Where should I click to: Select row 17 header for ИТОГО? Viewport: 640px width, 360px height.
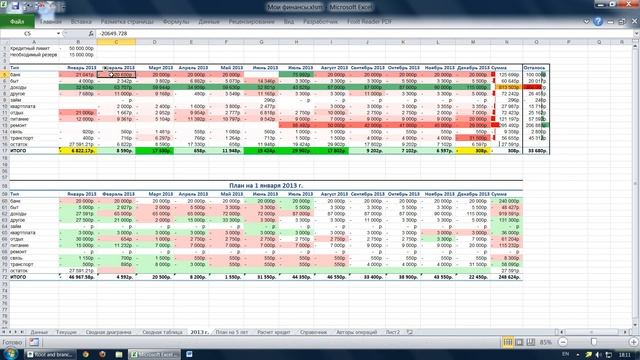point(4,151)
